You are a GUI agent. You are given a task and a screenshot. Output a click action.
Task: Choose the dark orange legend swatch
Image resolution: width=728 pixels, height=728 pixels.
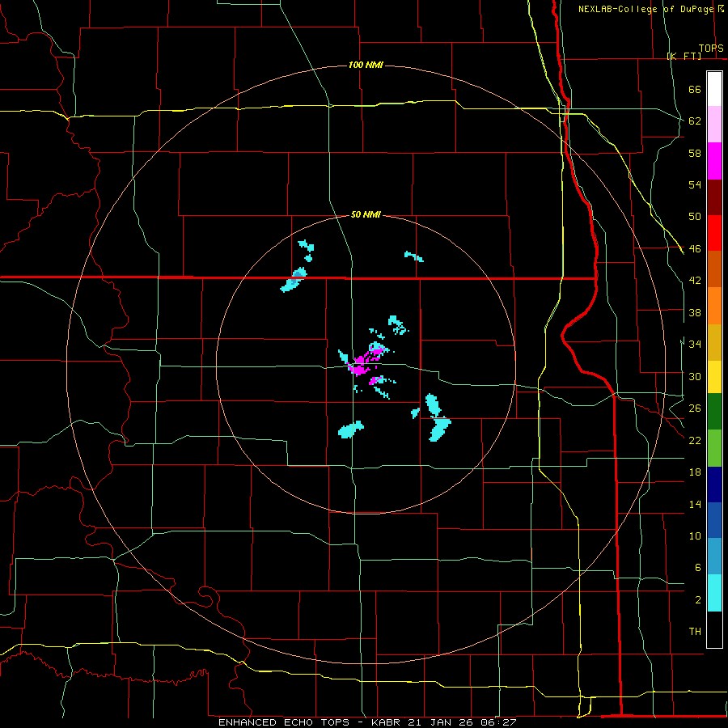point(714,269)
